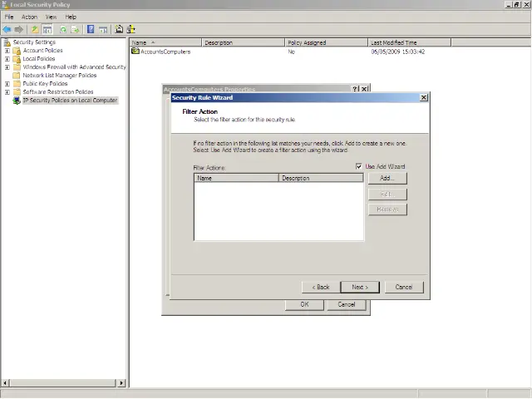Image resolution: width=532 pixels, height=399 pixels.
Task: Click the left pane horizontal scrollbar
Action: pos(63,383)
